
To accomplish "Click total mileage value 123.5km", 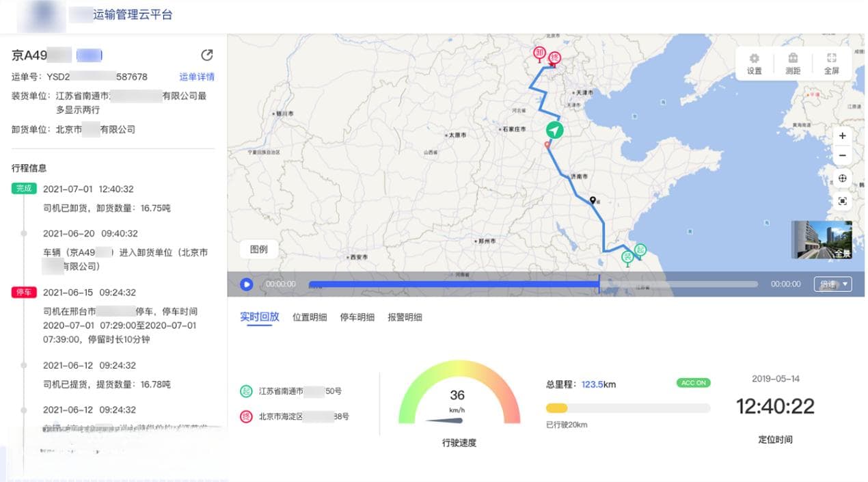I will pos(599,384).
